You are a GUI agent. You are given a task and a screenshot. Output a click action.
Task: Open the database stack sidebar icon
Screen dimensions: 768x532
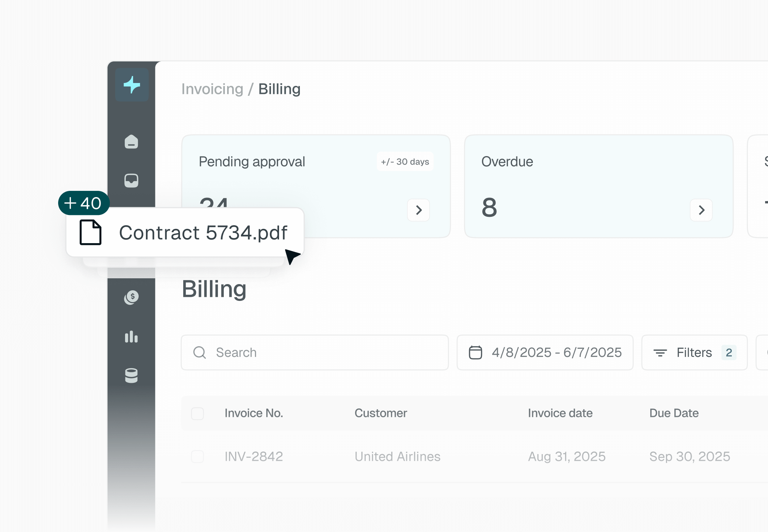point(131,376)
